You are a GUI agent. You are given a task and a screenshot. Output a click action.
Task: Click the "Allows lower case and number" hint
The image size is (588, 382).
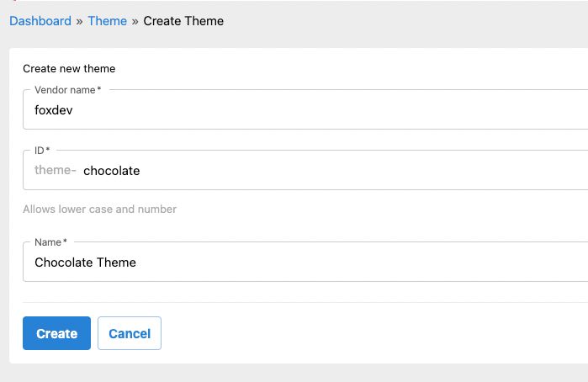(99, 209)
